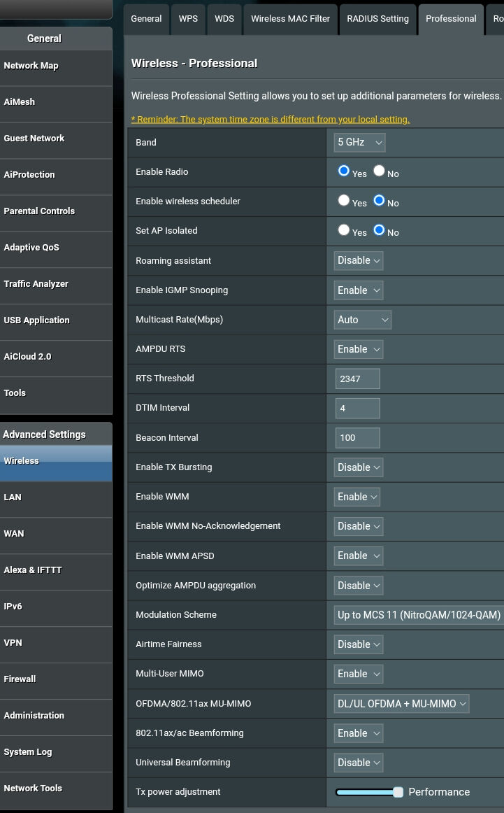Go to AiMesh settings

coord(20,102)
